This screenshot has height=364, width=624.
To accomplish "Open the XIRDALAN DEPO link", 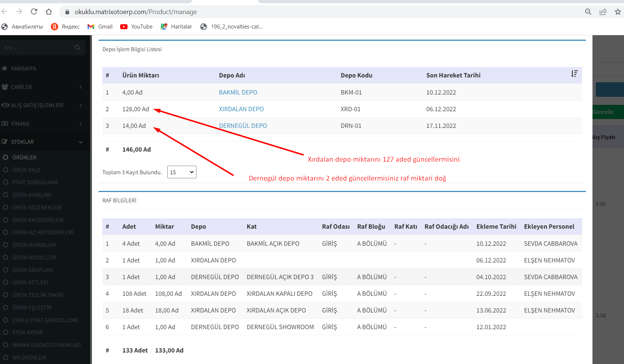I will [241, 109].
